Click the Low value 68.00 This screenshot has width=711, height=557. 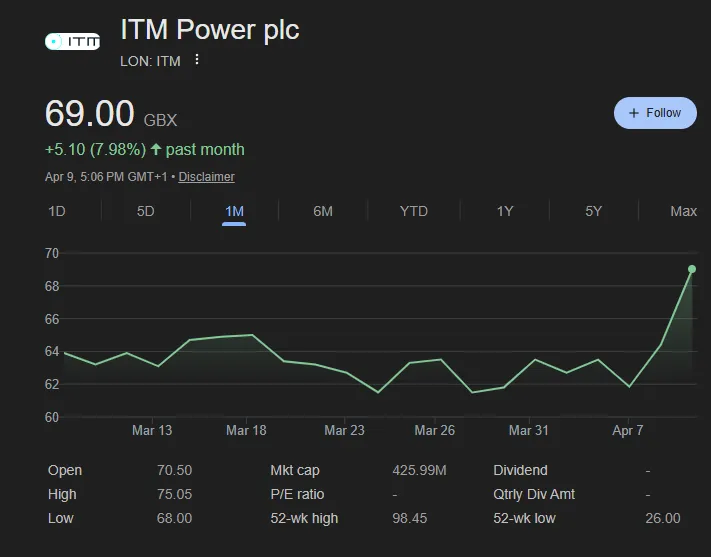[x=175, y=518]
